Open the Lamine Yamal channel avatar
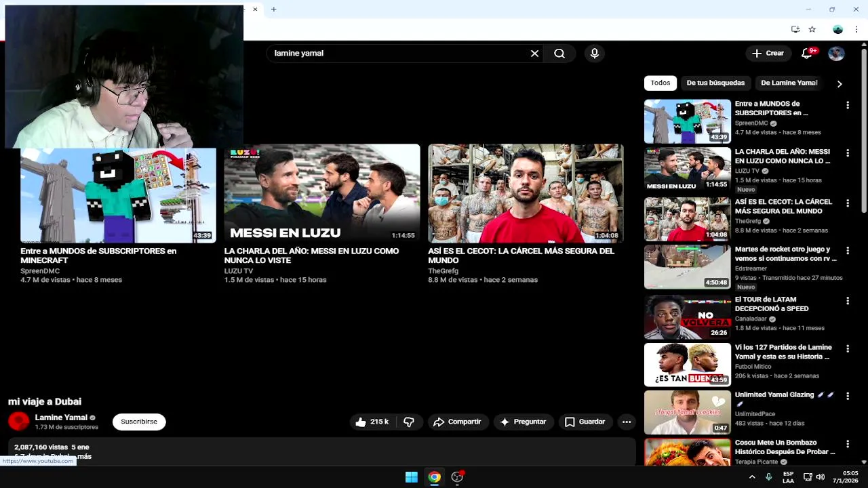Viewport: 868px width, 488px height. coord(19,422)
